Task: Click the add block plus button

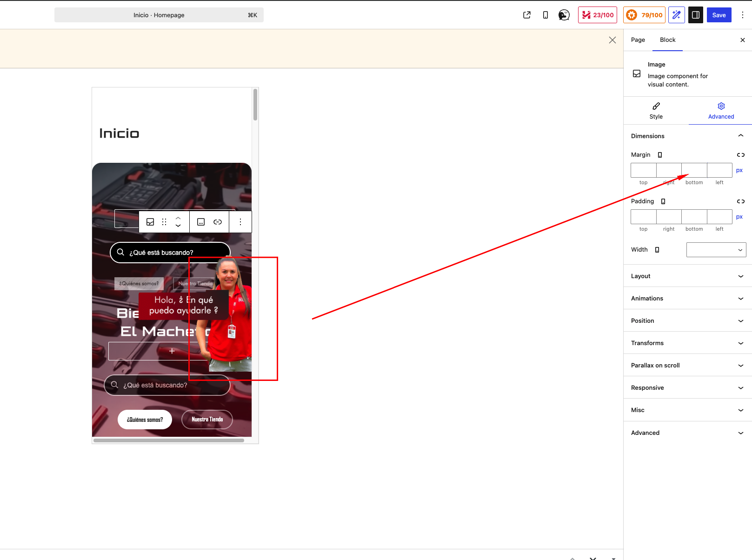Action: [x=172, y=351]
